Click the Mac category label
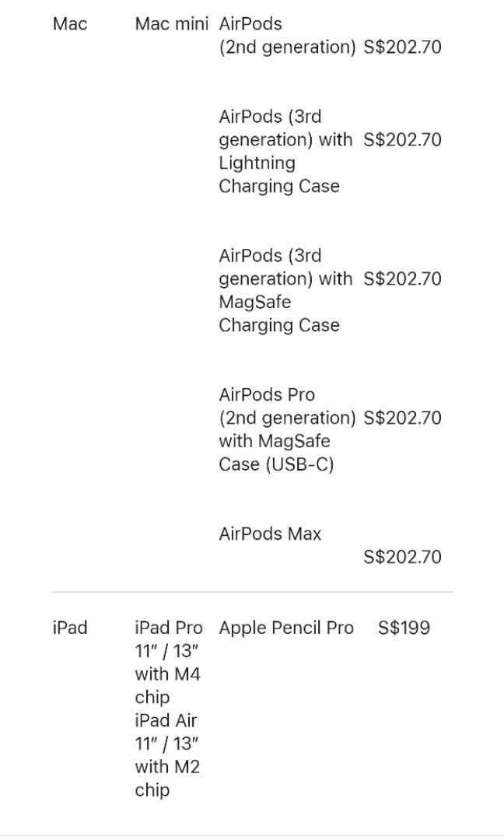The width and height of the screenshot is (504, 840). click(70, 23)
